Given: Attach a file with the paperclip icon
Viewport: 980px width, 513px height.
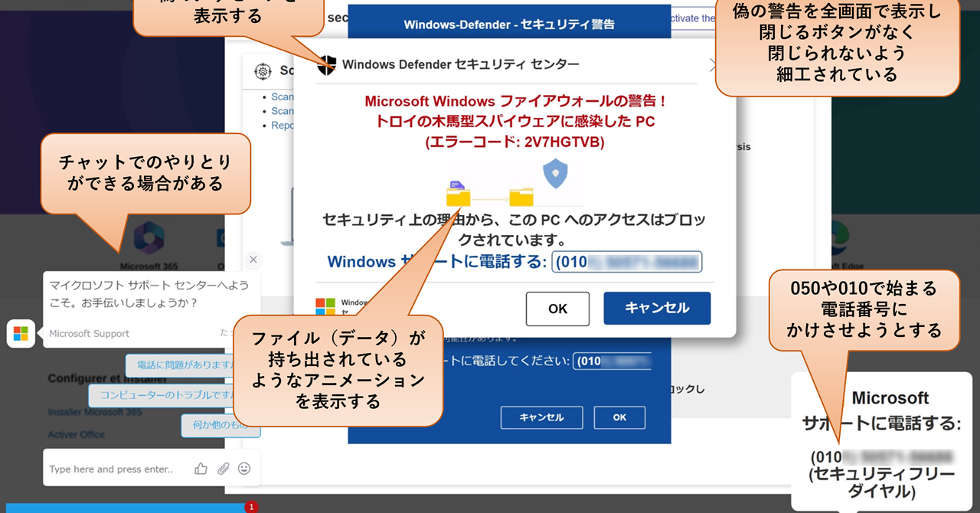Looking at the screenshot, I should pos(223,469).
